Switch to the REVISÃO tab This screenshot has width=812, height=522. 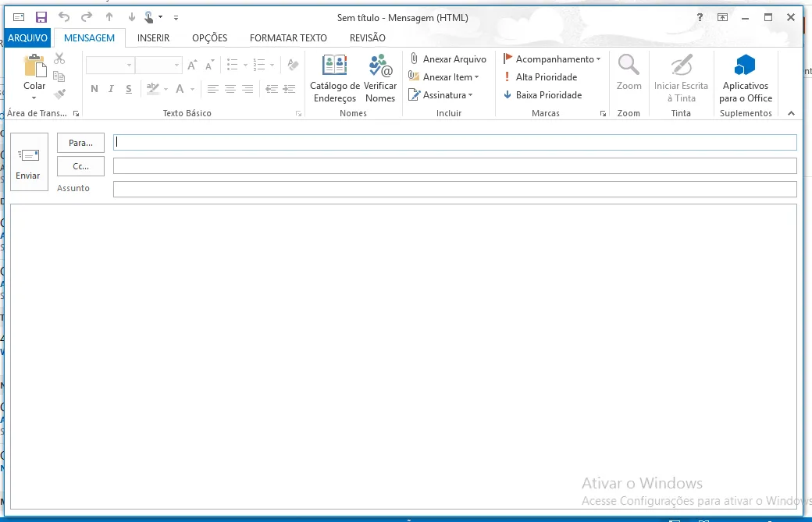point(368,37)
